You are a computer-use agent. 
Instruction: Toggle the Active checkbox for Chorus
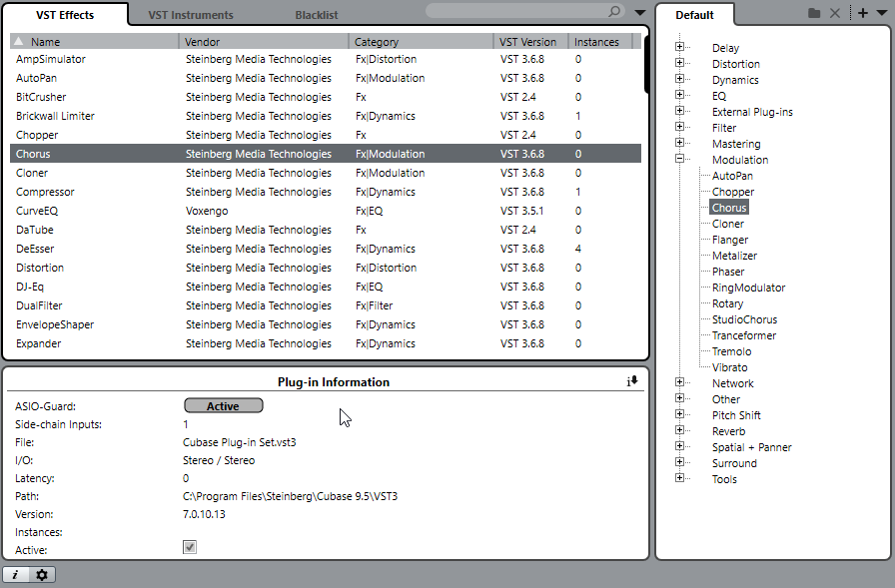(190, 547)
